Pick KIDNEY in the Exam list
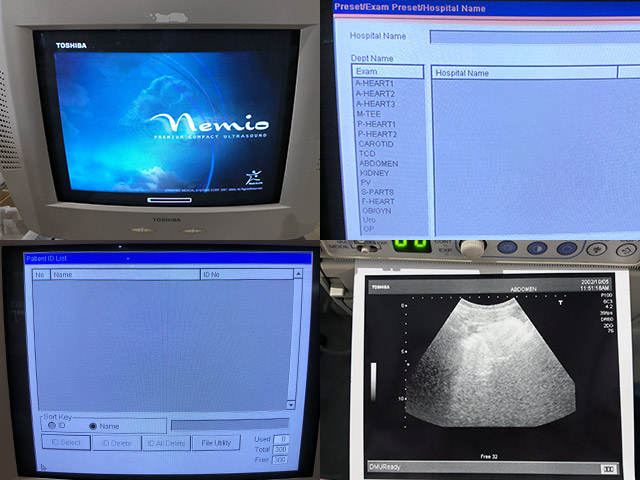 [375, 173]
